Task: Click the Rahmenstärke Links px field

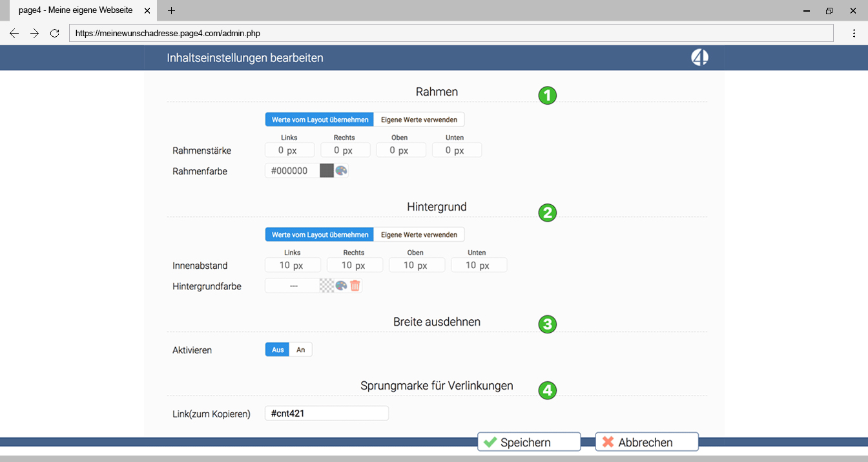Action: (x=289, y=151)
